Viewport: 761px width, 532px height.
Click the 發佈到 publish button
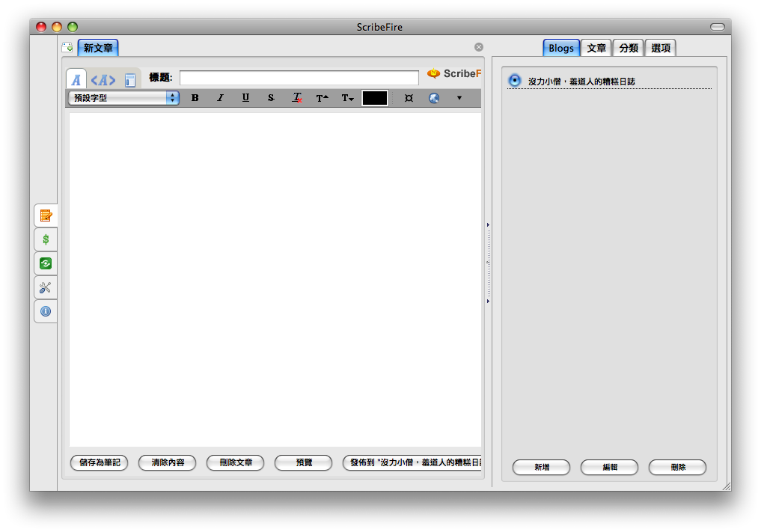[x=412, y=462]
